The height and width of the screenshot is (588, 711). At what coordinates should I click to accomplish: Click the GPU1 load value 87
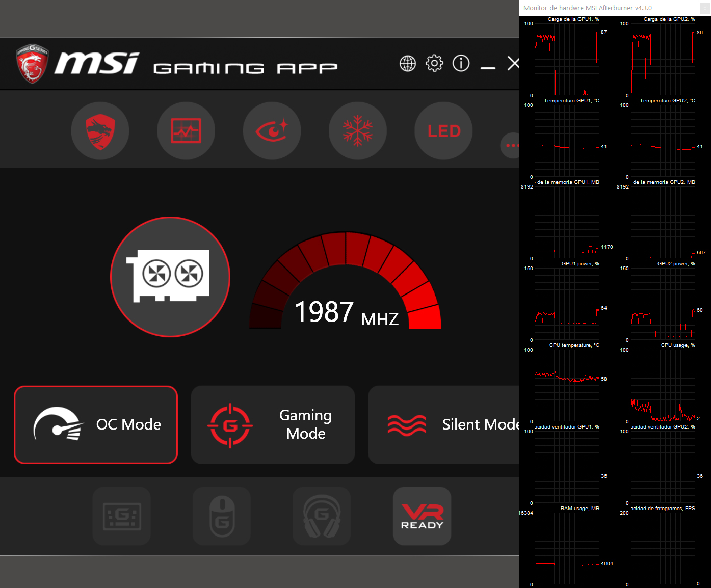(604, 32)
